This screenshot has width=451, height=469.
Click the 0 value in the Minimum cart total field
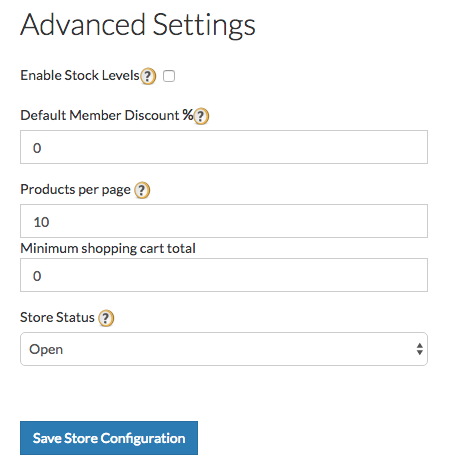click(x=37, y=276)
